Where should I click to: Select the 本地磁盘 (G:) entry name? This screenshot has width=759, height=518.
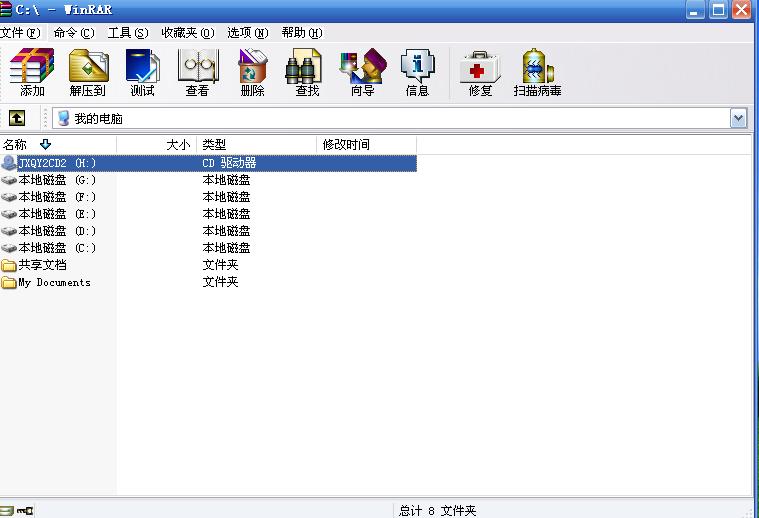click(57, 180)
